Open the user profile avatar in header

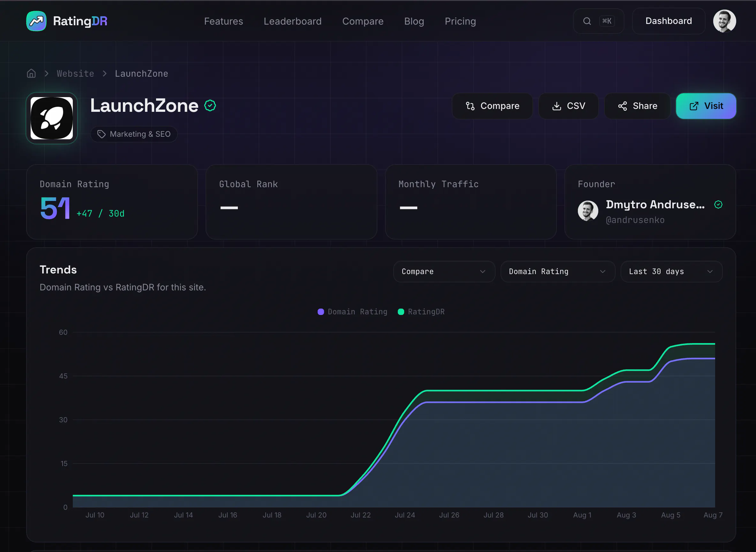(x=724, y=21)
